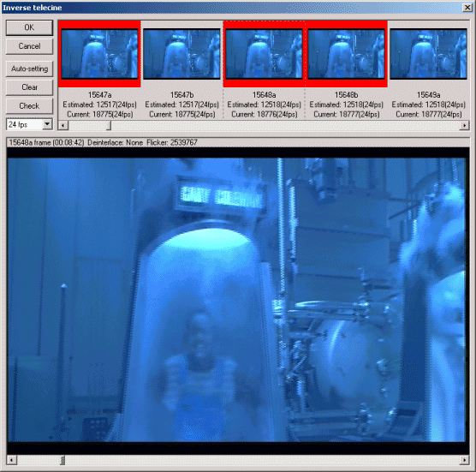Image resolution: width=476 pixels, height=472 pixels.
Task: Run Auto-setting for telecine detection
Action: (x=29, y=69)
